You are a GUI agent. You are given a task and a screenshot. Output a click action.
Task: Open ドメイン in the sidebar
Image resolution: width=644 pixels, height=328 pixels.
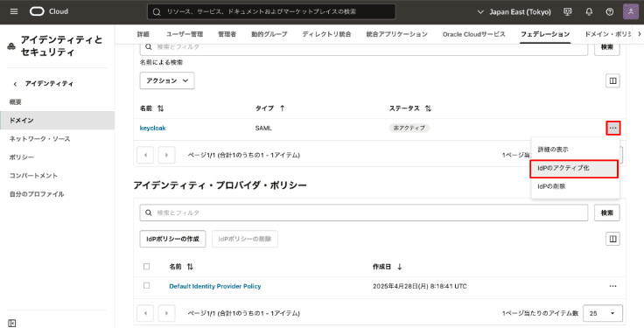[57, 121]
